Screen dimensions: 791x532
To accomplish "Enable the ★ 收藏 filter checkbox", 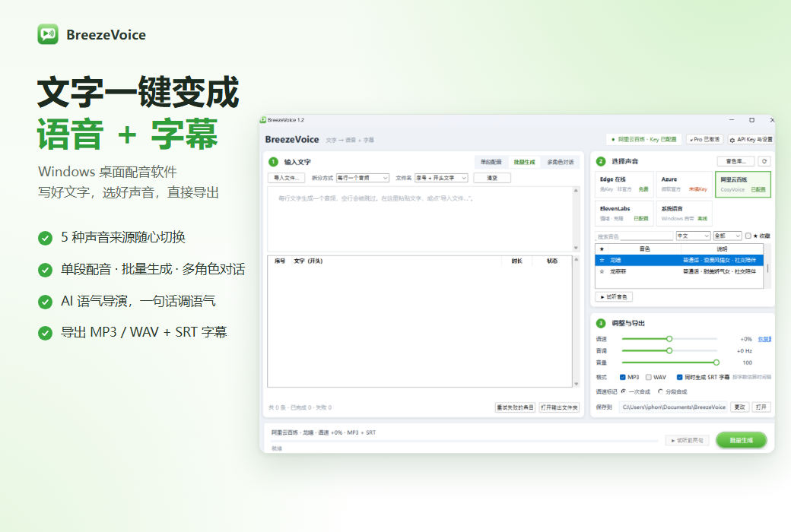I will tap(748, 236).
